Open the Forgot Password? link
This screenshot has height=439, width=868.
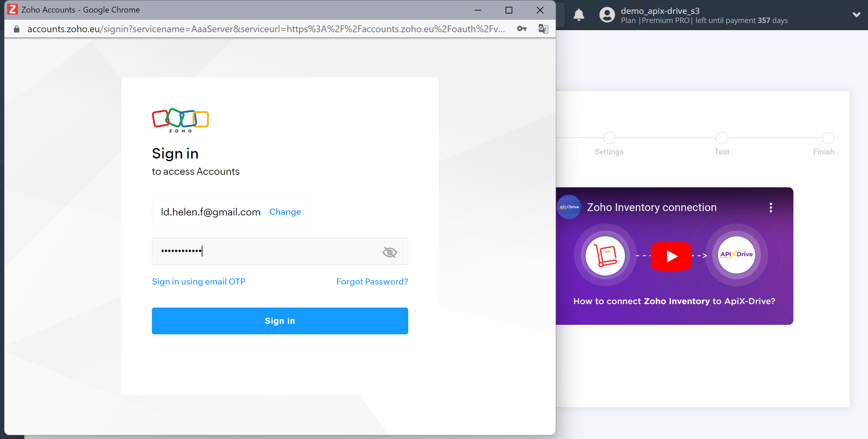pyautogui.click(x=372, y=281)
